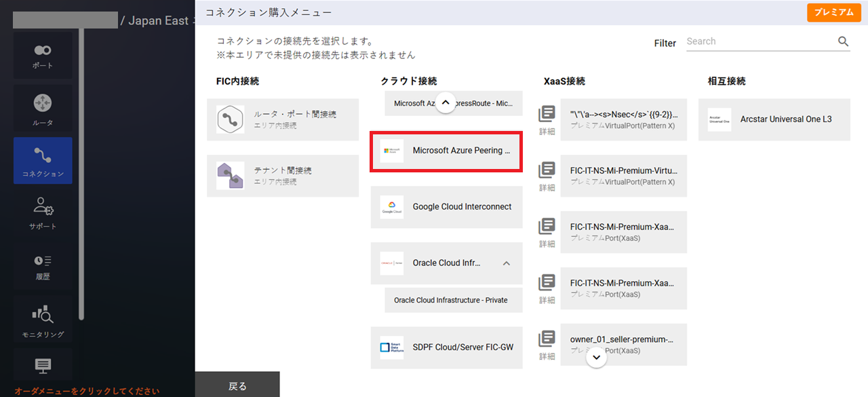The image size is (868, 397).
Task: Click the Google Cloud logo icon
Action: pos(392,207)
